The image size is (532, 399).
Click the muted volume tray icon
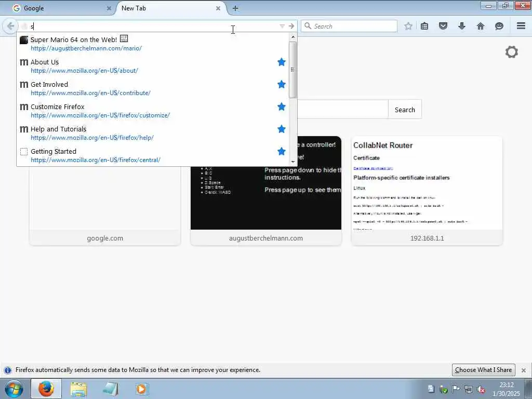click(481, 389)
